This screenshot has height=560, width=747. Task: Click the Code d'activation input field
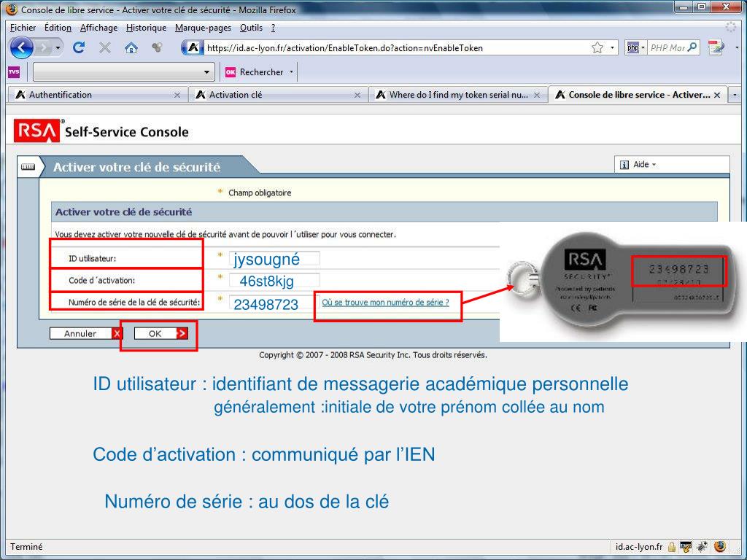(274, 280)
